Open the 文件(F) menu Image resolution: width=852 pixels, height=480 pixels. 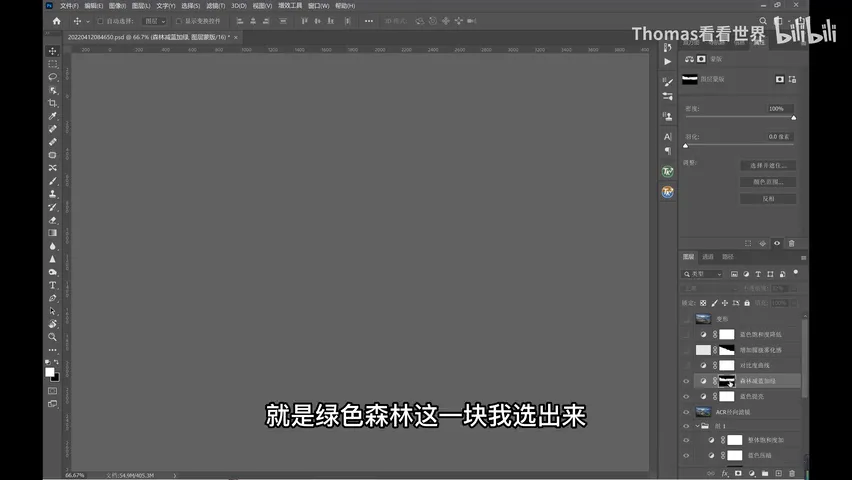(x=69, y=6)
